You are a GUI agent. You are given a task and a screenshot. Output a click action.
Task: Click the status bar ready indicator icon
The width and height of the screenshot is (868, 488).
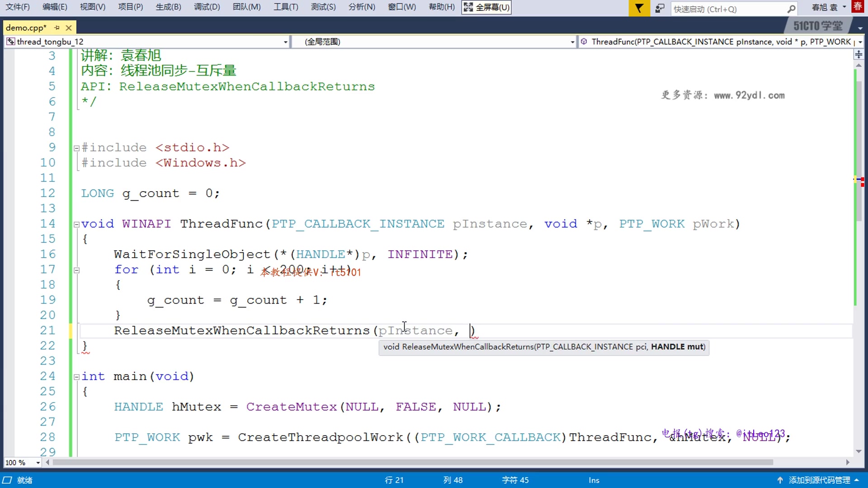(x=8, y=480)
